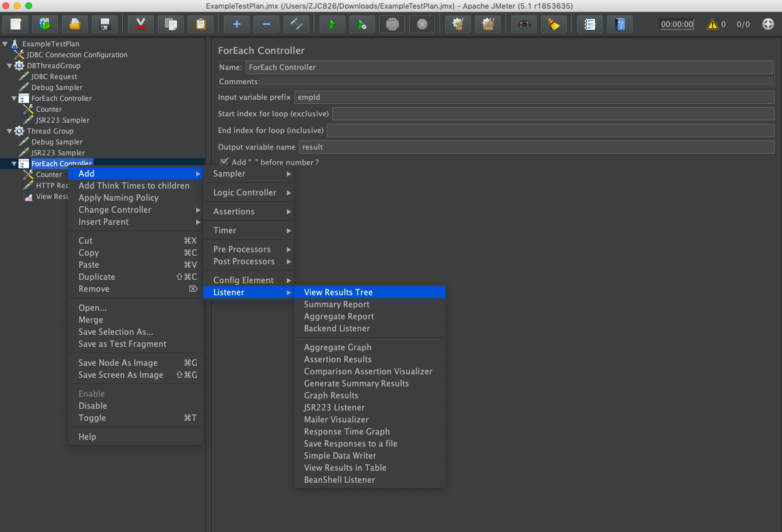This screenshot has height=532, width=782.
Task: Open the Insert Parent submenu
Action: [136, 222]
